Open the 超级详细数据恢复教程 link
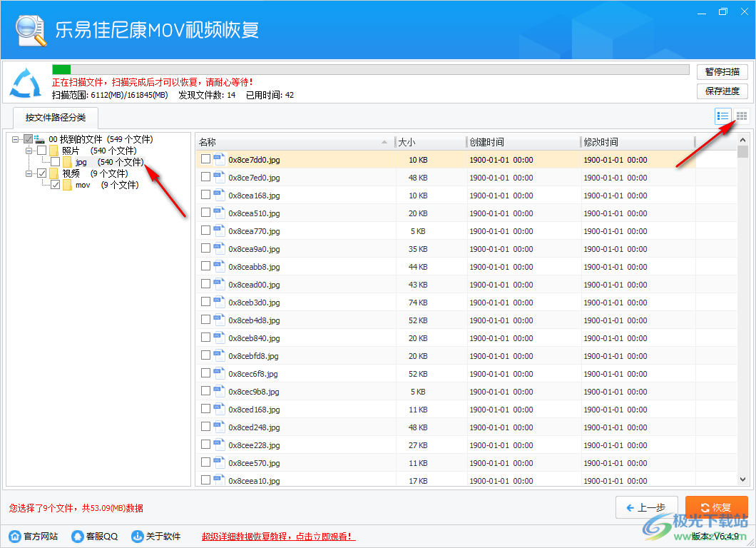Image resolution: width=756 pixels, height=548 pixels. (x=279, y=537)
